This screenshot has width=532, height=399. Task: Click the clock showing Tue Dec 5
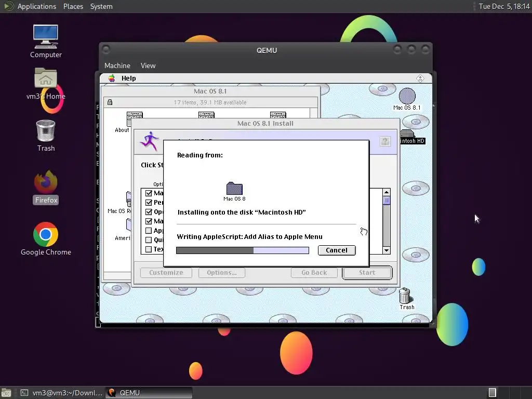pyautogui.click(x=504, y=6)
